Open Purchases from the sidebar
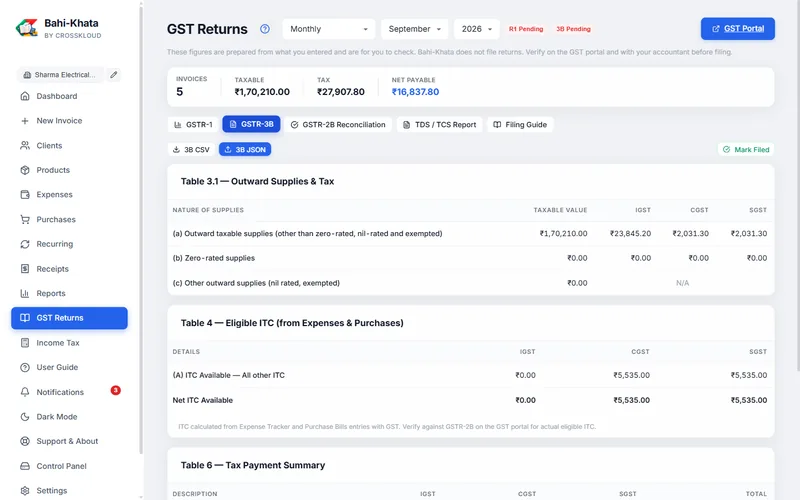Viewport: 800px width, 500px height. tap(69, 219)
